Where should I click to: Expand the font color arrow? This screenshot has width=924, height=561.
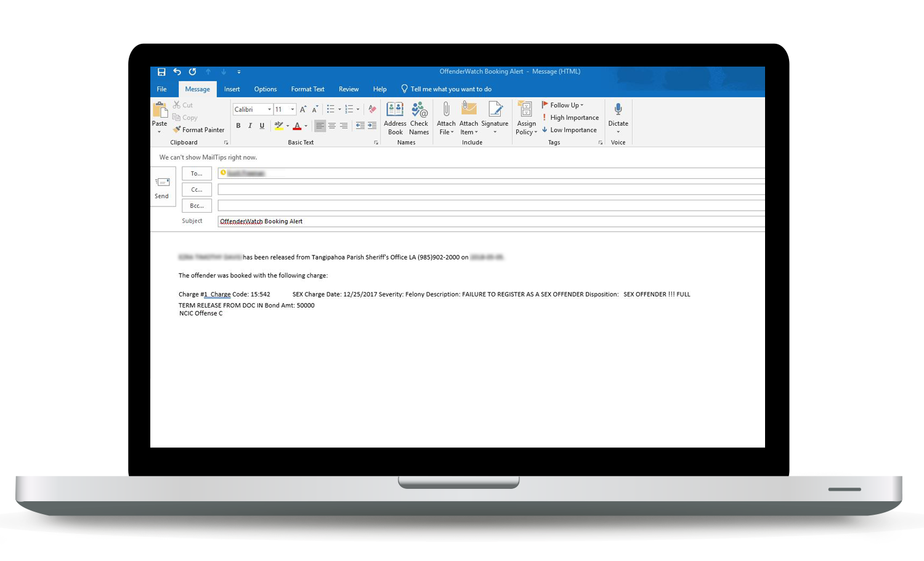click(306, 126)
